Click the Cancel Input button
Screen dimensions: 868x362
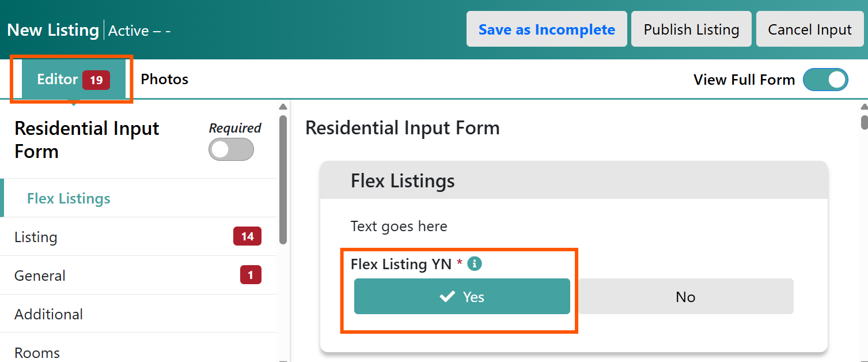pyautogui.click(x=810, y=29)
